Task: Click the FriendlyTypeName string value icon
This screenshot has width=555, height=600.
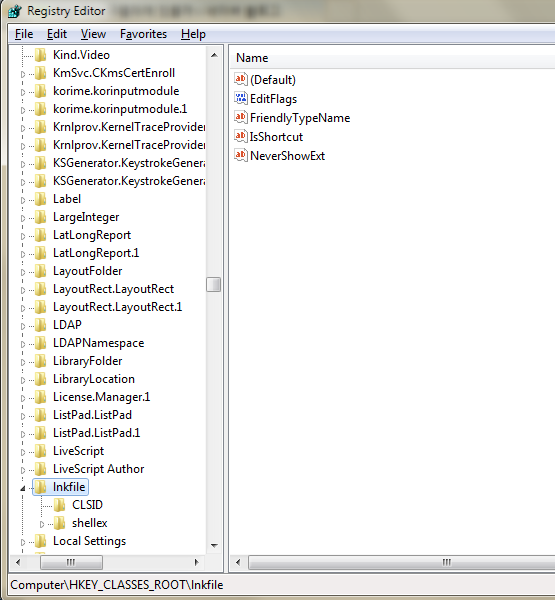Action: (241, 117)
